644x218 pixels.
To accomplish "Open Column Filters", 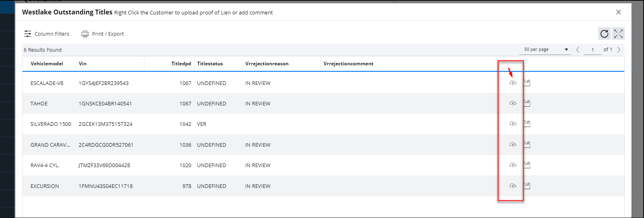I will pyautogui.click(x=47, y=34).
